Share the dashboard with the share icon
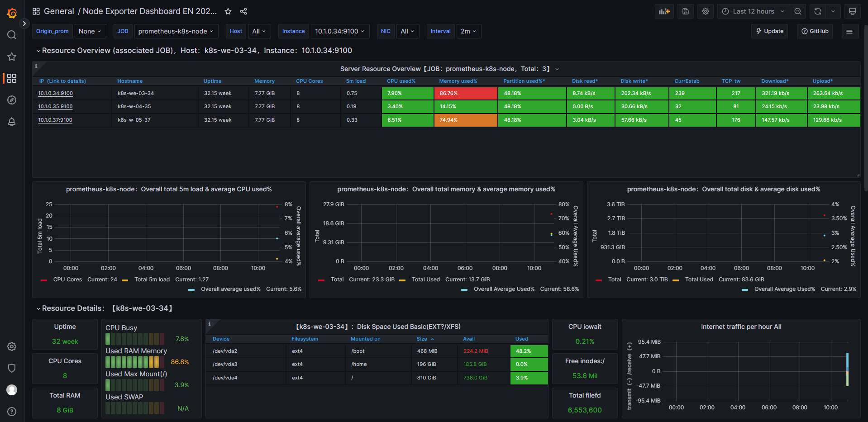868x422 pixels. 243,11
